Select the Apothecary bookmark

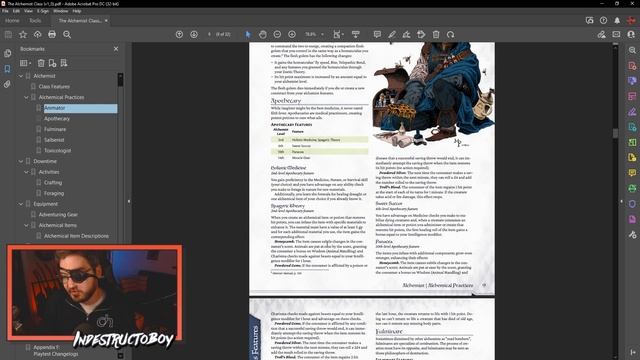(57, 118)
